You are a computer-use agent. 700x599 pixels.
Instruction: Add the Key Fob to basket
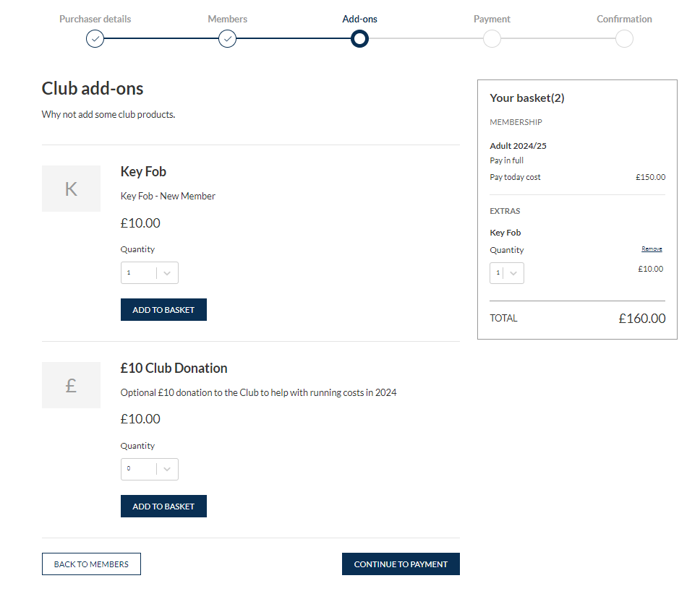(163, 309)
